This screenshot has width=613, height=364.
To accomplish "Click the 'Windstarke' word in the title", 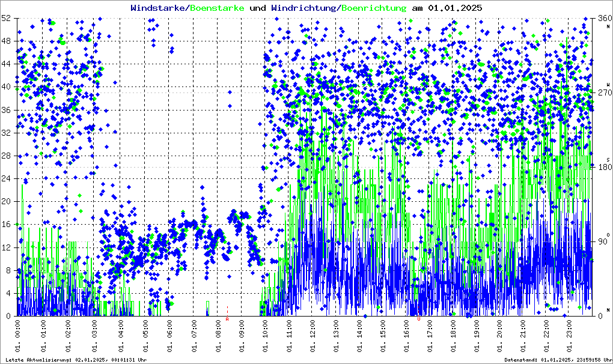I will coord(159,8).
